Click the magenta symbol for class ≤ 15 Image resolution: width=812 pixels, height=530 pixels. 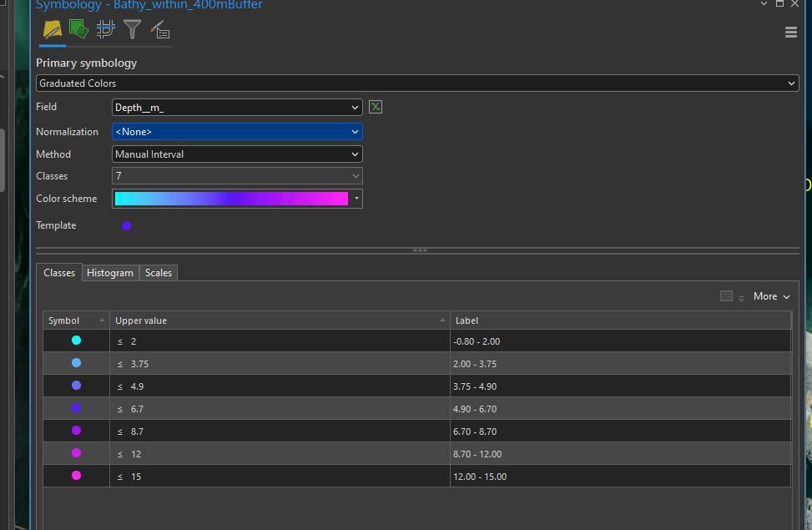(76, 476)
